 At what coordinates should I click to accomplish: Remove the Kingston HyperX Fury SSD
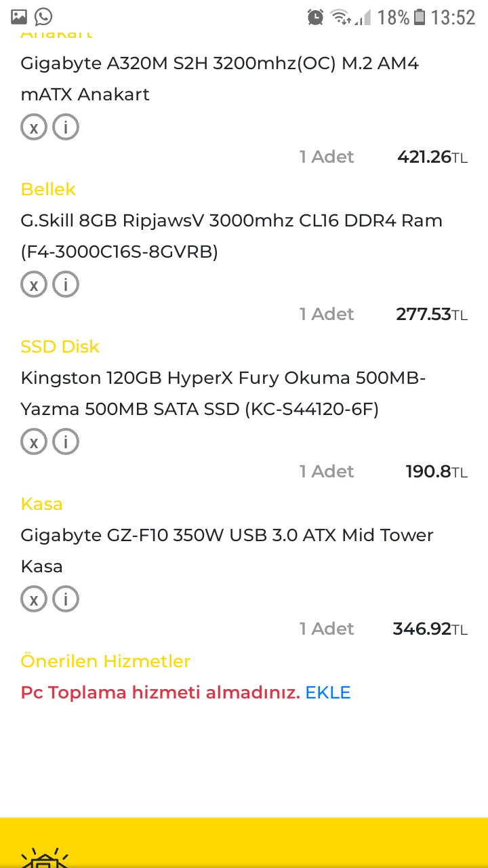34,441
